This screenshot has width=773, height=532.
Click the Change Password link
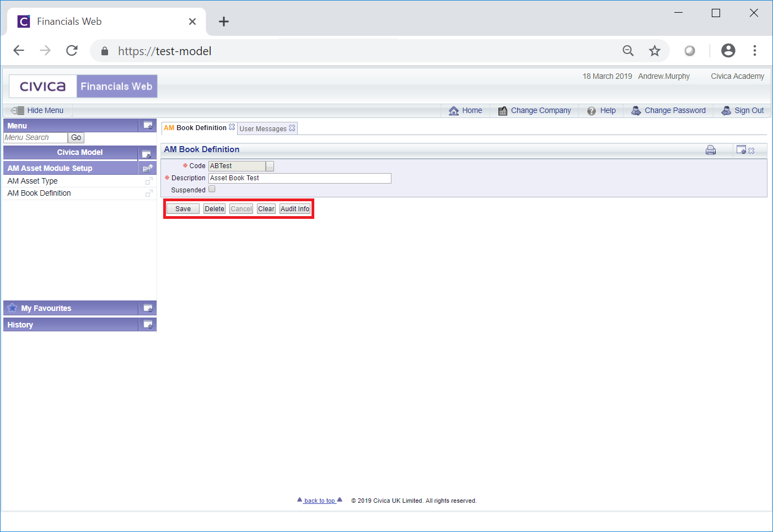[x=675, y=110]
